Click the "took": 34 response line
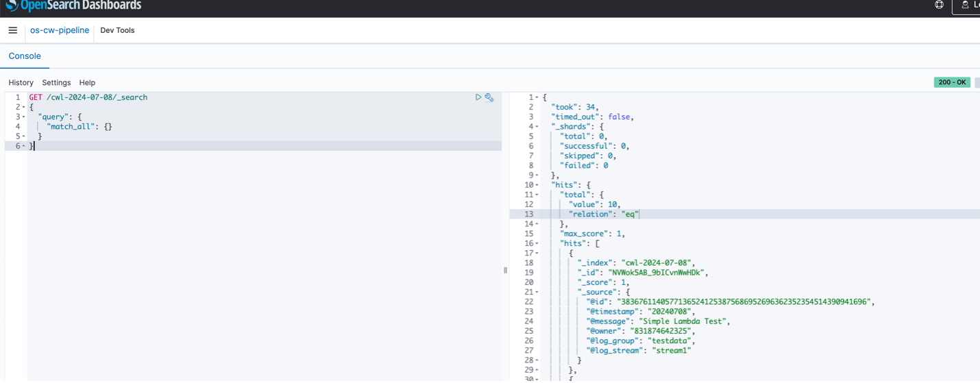Viewport: 980px width, 383px height. tap(575, 107)
